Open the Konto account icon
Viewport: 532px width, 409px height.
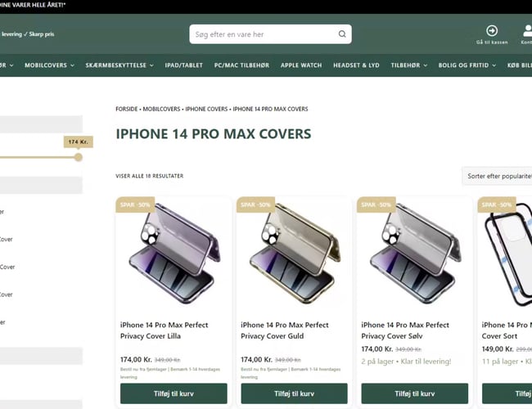click(527, 31)
